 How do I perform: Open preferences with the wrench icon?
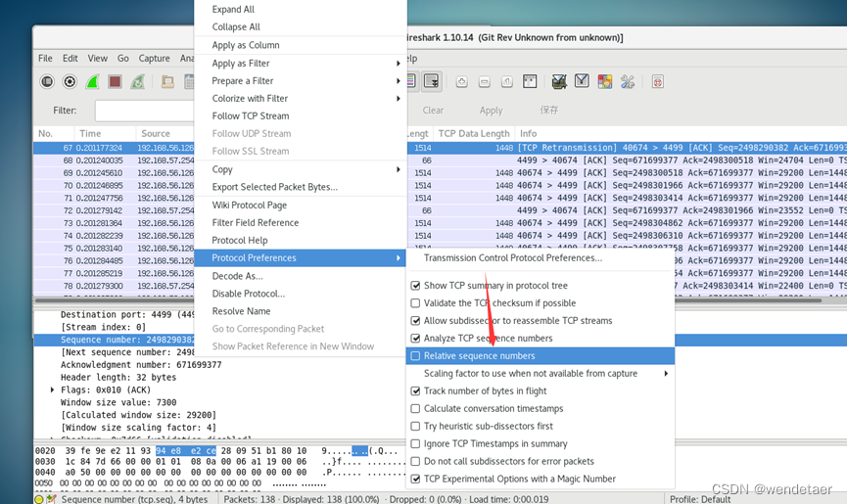tap(628, 81)
